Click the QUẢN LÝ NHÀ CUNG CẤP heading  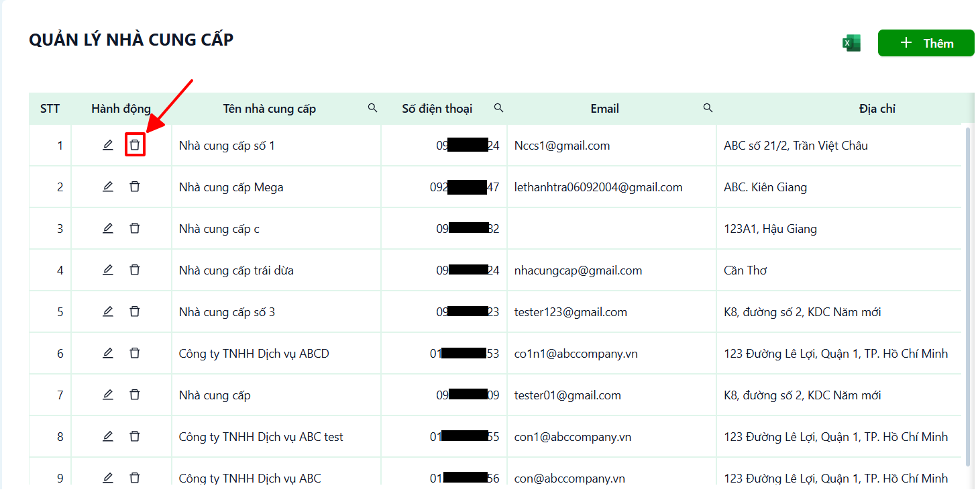point(131,40)
